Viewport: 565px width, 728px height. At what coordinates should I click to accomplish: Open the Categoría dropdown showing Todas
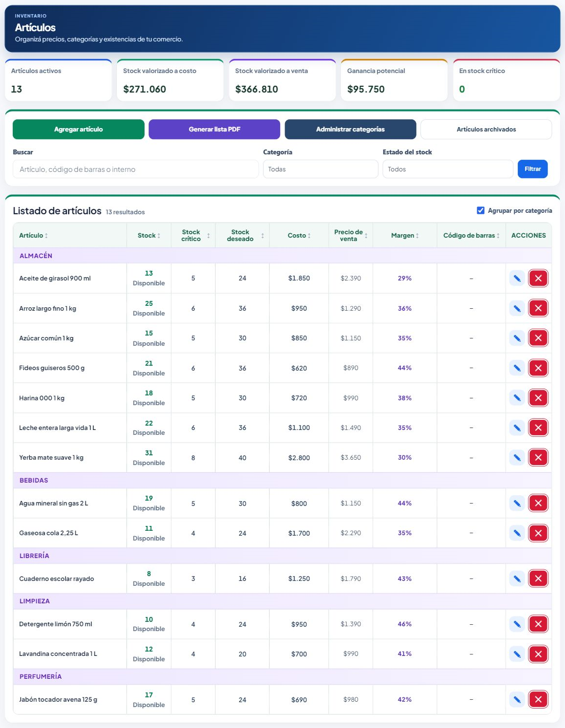320,169
